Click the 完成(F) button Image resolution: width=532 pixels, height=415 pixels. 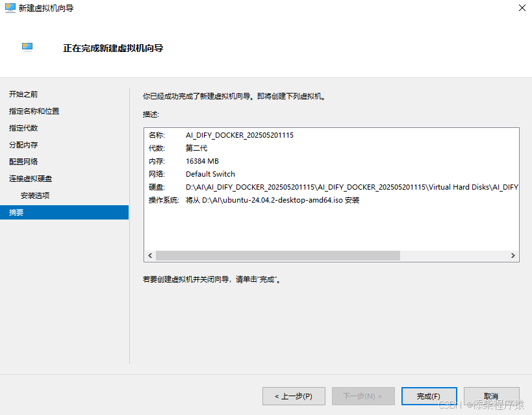point(429,396)
